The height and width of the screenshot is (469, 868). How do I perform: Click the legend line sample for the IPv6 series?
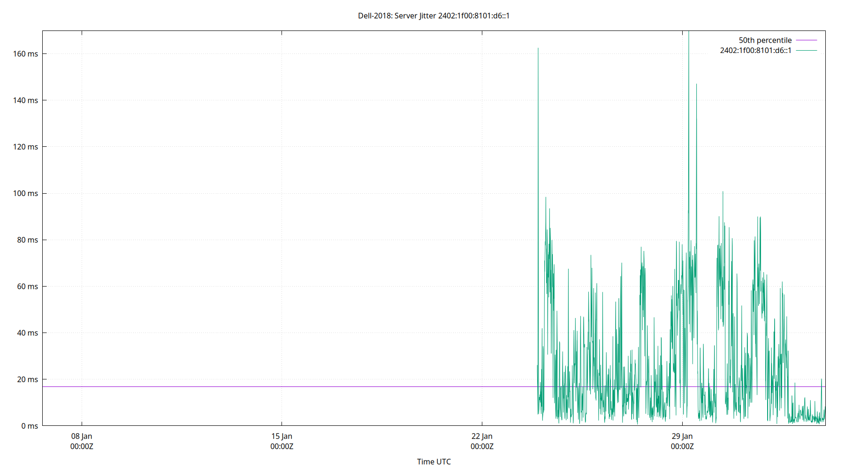tap(806, 49)
